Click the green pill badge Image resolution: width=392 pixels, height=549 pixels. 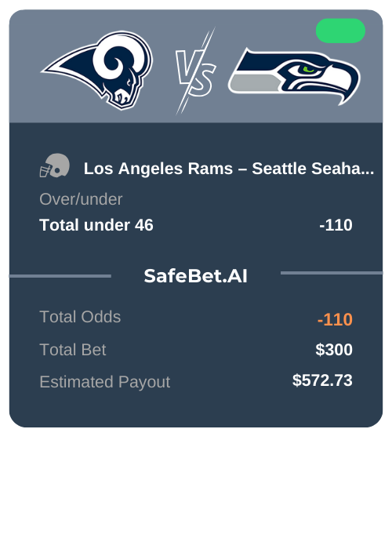click(x=340, y=31)
